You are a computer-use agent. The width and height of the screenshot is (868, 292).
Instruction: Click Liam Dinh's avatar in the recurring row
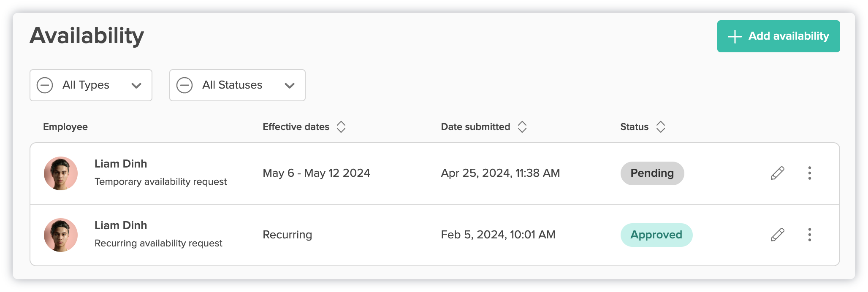click(x=61, y=235)
